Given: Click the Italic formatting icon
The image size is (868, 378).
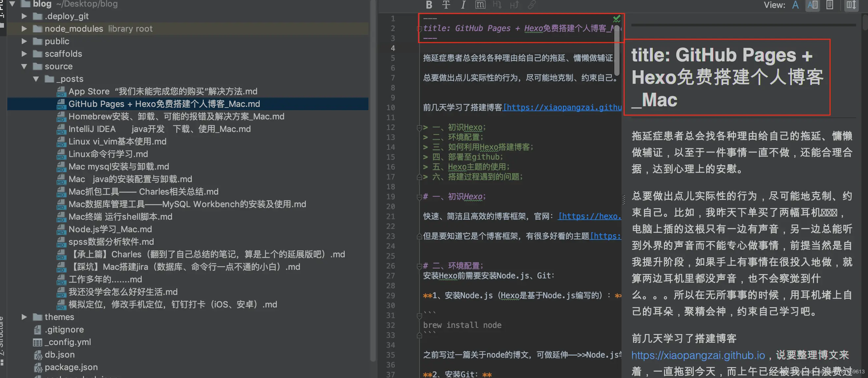Looking at the screenshot, I should pyautogui.click(x=463, y=5).
